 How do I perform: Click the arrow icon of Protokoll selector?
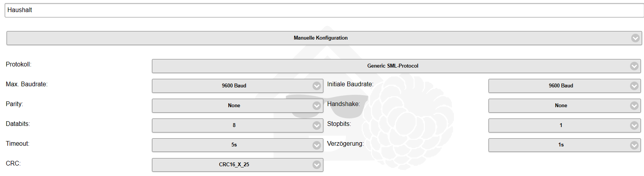point(634,66)
